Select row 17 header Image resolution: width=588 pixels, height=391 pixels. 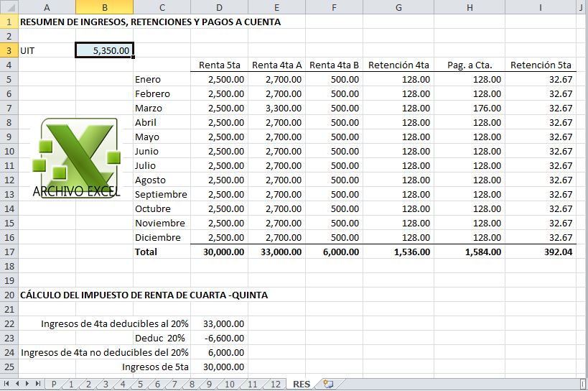tap(9, 252)
